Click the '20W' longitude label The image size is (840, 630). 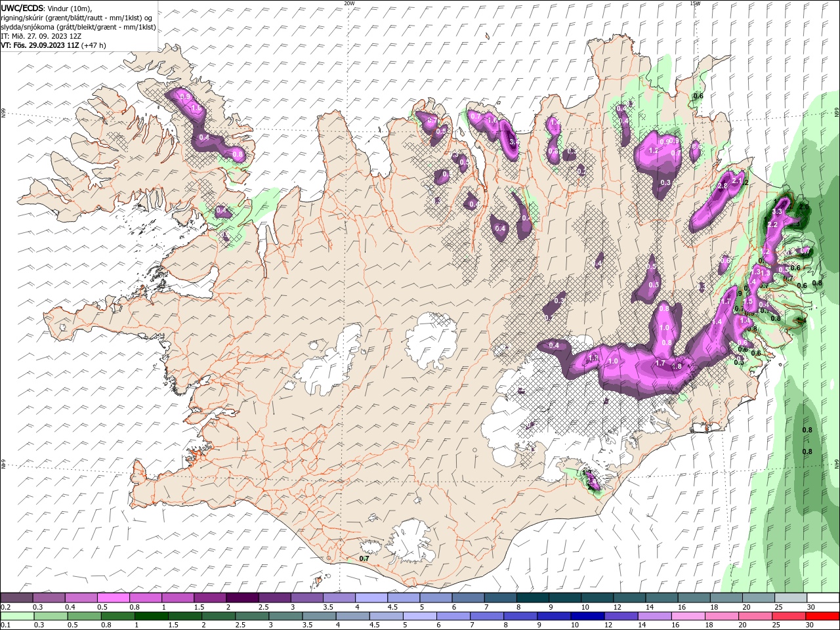(349, 3)
